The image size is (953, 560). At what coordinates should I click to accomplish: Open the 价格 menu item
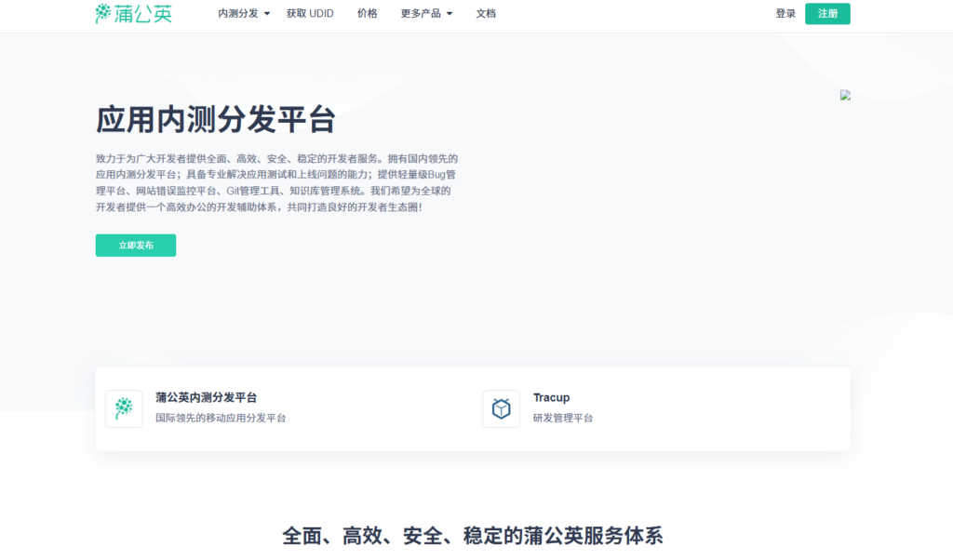coord(368,13)
